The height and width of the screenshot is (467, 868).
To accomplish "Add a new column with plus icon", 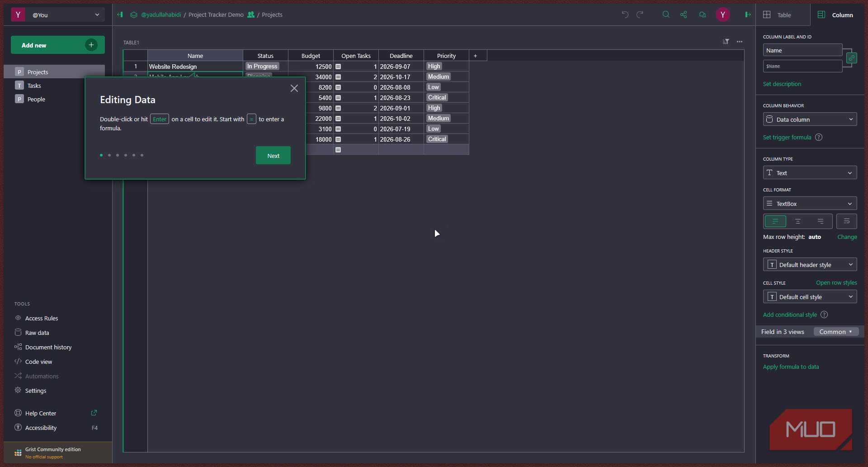I will pyautogui.click(x=475, y=56).
